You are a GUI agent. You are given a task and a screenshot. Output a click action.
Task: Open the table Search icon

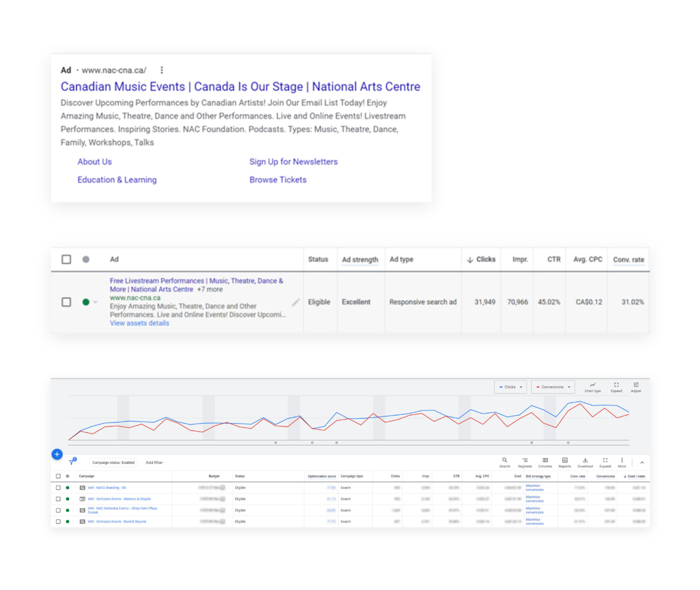[x=505, y=461]
